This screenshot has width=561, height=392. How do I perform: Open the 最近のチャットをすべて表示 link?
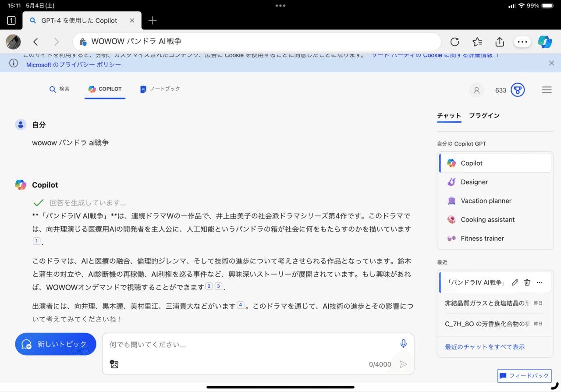click(484, 346)
